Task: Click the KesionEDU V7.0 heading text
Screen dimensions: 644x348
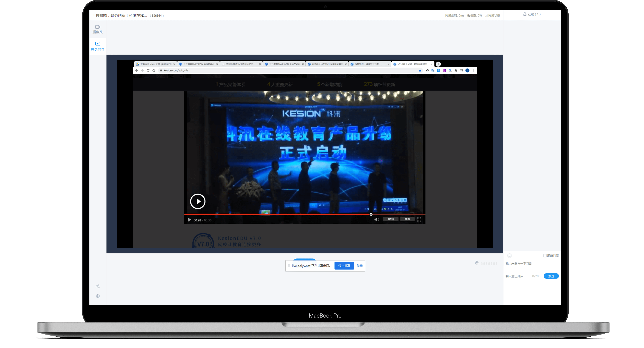Action: click(239, 238)
